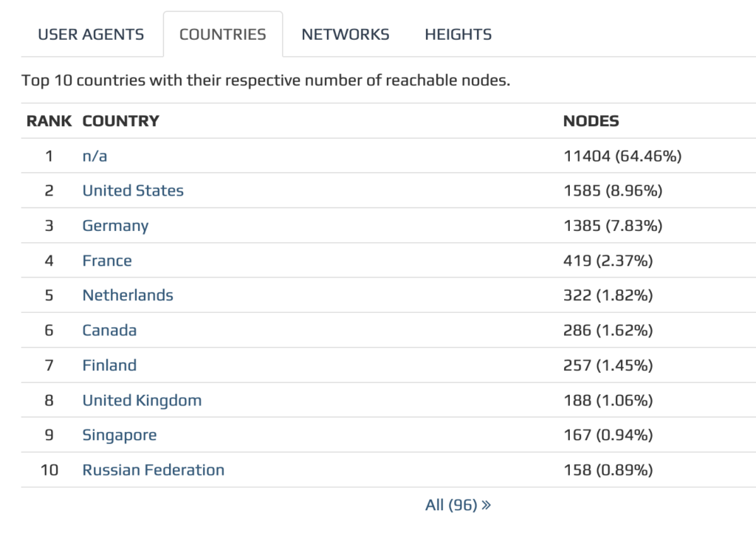
Task: Open the Netherlands country link
Action: [127, 295]
